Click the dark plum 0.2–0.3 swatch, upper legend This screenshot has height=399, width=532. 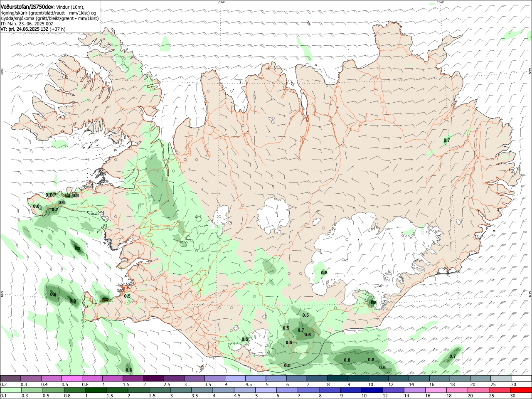10,378
